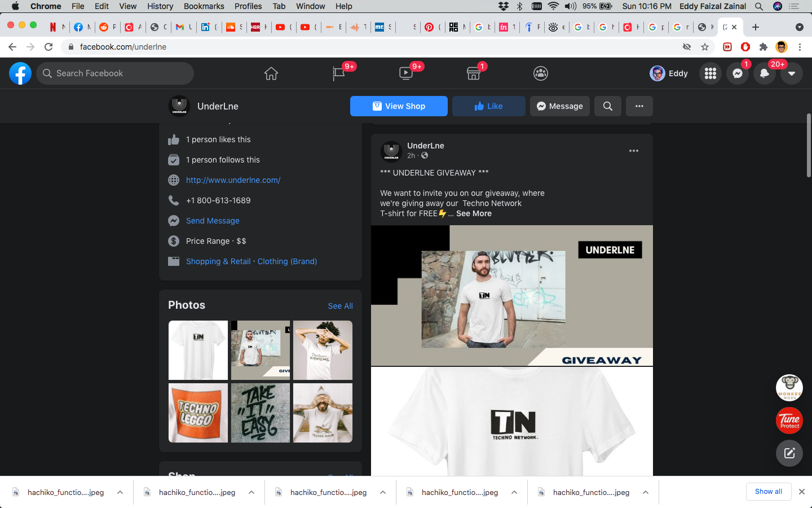812x508 pixels.
Task: Expand post text with See More
Action: coord(474,213)
